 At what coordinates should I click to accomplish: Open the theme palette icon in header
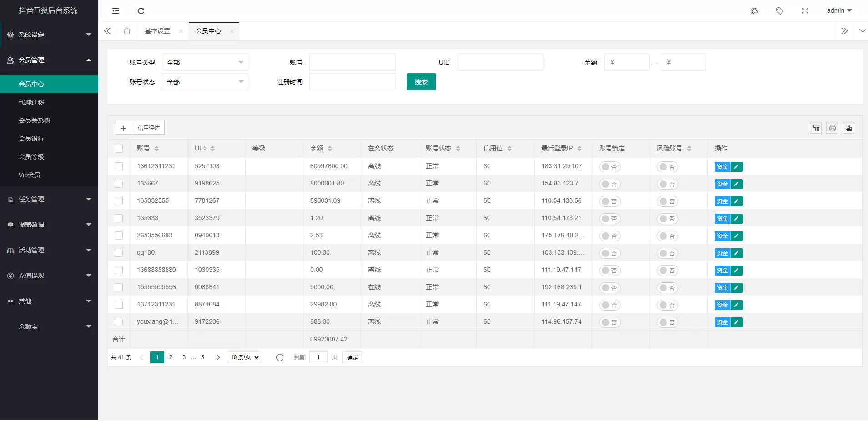(754, 11)
